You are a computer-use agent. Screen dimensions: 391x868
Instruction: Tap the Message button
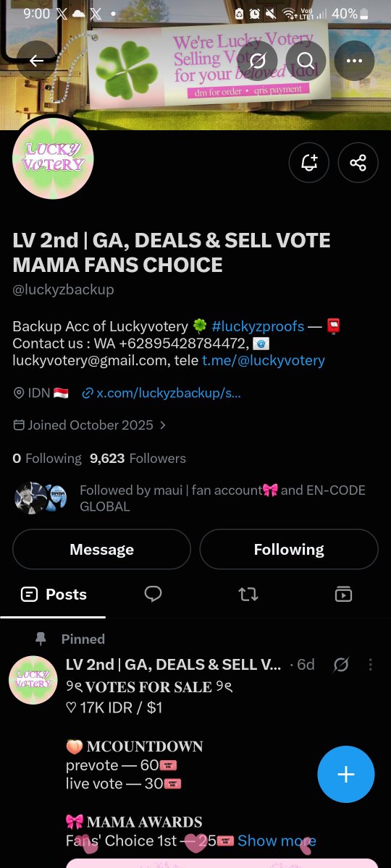[x=101, y=550]
